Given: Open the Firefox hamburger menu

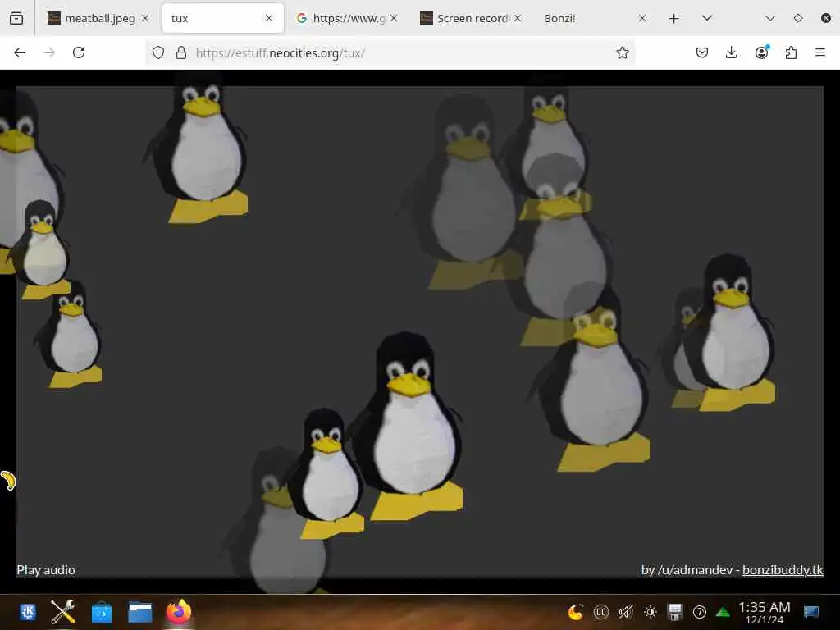Looking at the screenshot, I should pyautogui.click(x=820, y=52).
